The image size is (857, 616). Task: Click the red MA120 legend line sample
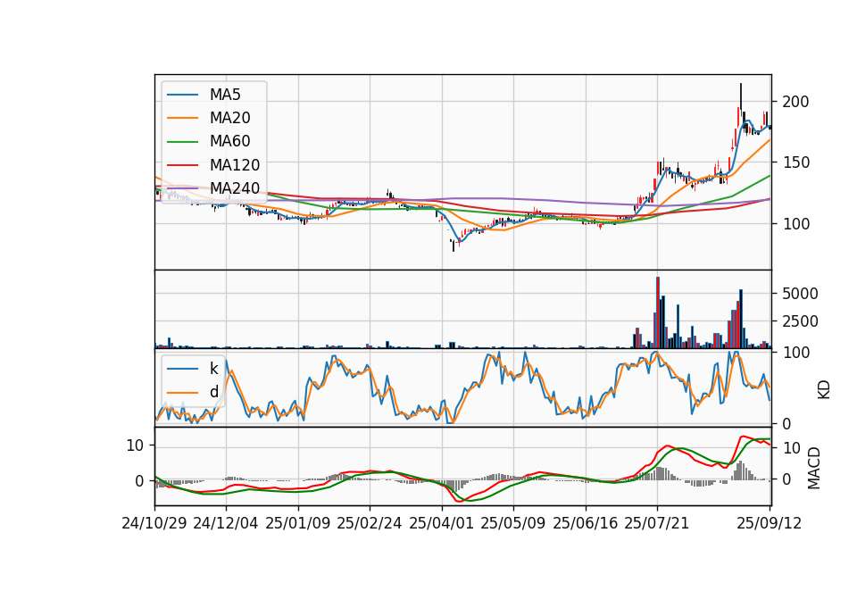pyautogui.click(x=182, y=165)
